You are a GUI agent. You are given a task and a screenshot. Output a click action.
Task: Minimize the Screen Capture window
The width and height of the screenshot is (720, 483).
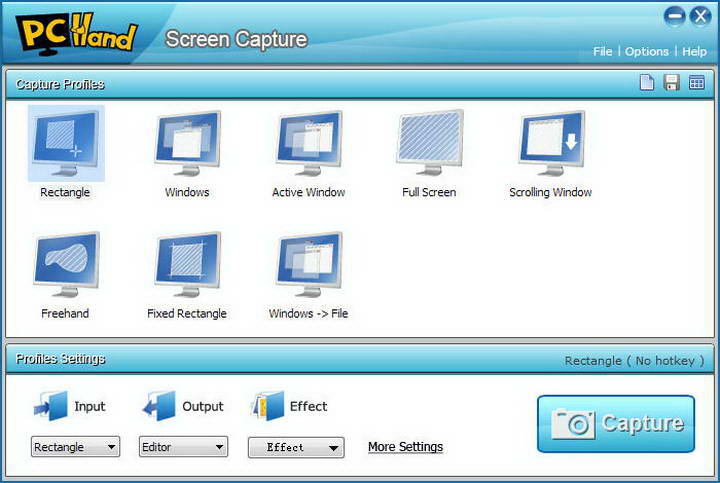[674, 17]
